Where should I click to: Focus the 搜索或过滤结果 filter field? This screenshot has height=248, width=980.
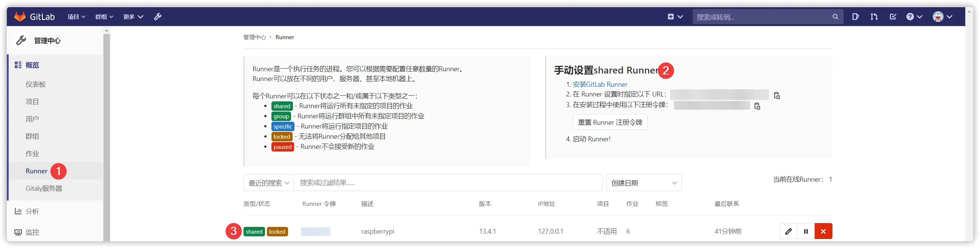pyautogui.click(x=448, y=183)
